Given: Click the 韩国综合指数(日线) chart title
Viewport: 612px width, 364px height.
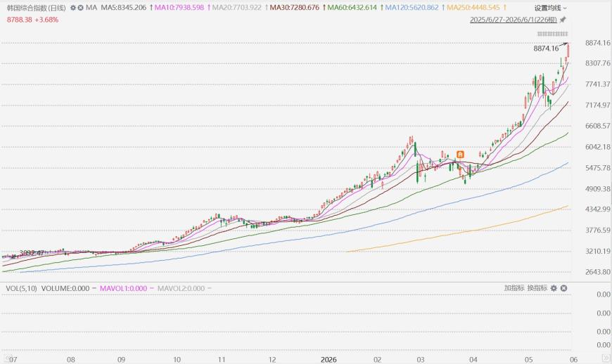Looking at the screenshot, I should tap(37, 8).
